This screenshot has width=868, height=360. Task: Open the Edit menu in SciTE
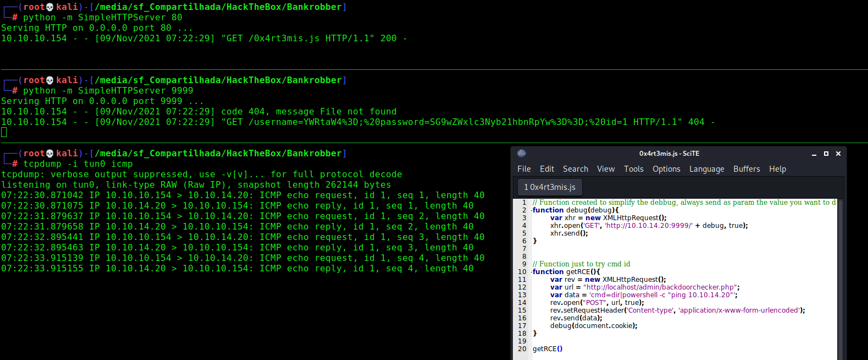click(547, 169)
